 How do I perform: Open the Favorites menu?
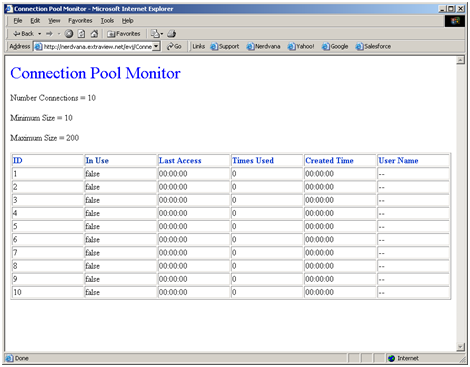80,21
